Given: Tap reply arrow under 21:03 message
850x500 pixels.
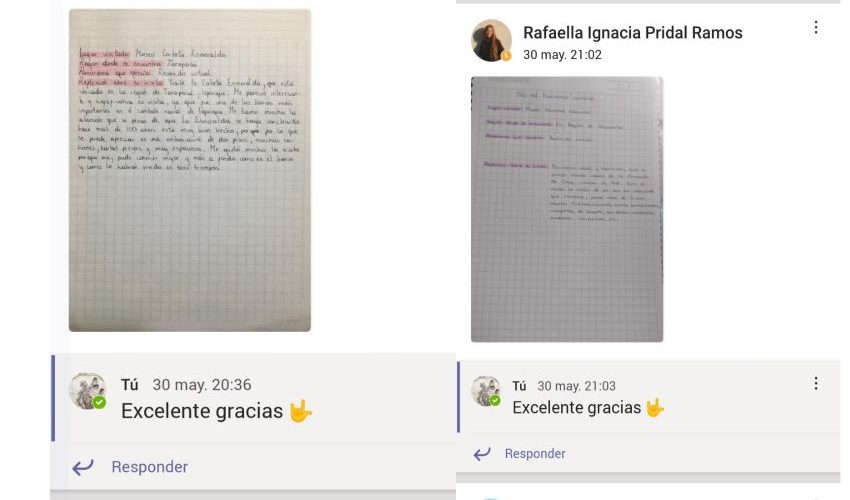Looking at the screenshot, I should click(482, 453).
